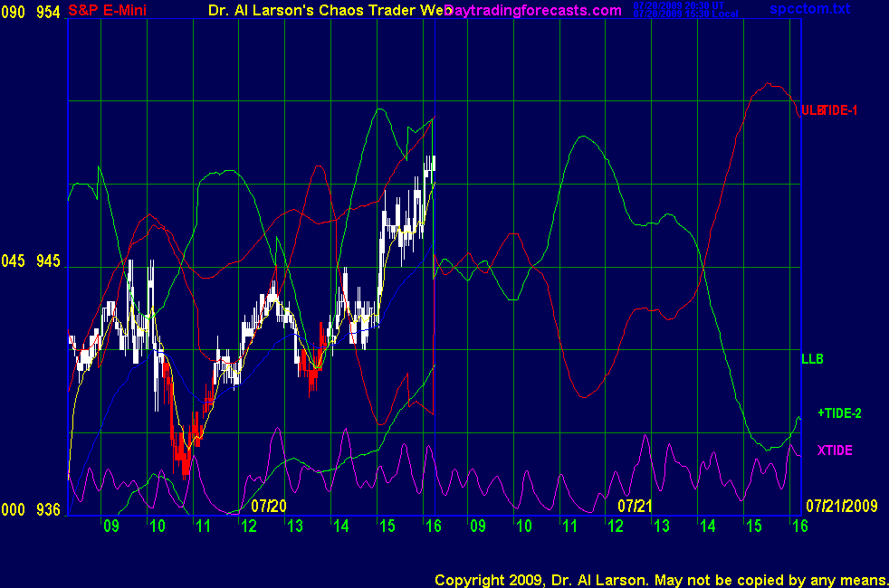Click the blue timestamp text at top
The height and width of the screenshot is (588, 889).
pyautogui.click(x=685, y=10)
